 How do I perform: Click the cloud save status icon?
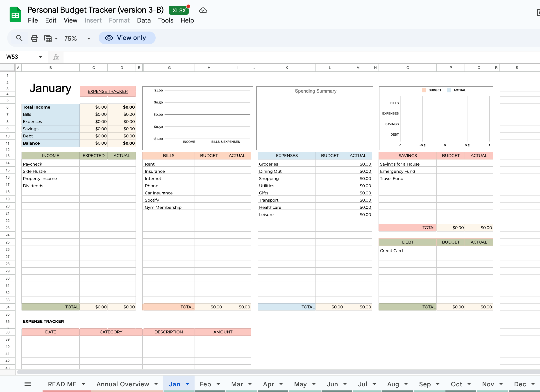pos(203,10)
